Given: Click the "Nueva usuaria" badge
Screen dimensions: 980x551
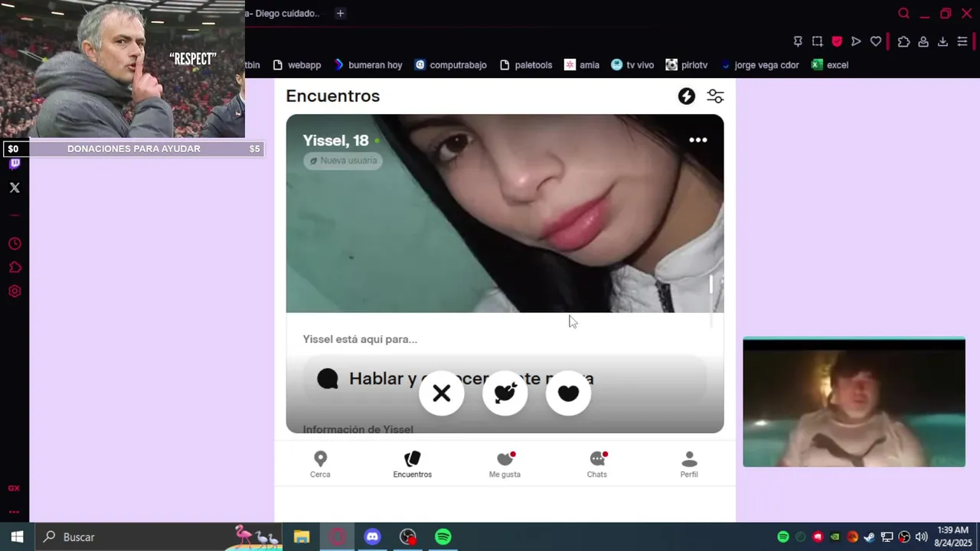Looking at the screenshot, I should pos(343,161).
